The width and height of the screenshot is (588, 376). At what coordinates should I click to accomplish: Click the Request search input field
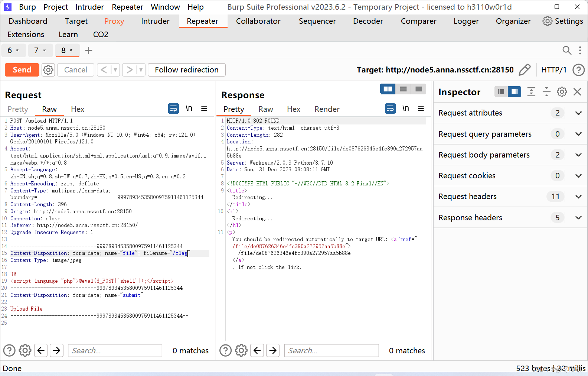(x=115, y=350)
